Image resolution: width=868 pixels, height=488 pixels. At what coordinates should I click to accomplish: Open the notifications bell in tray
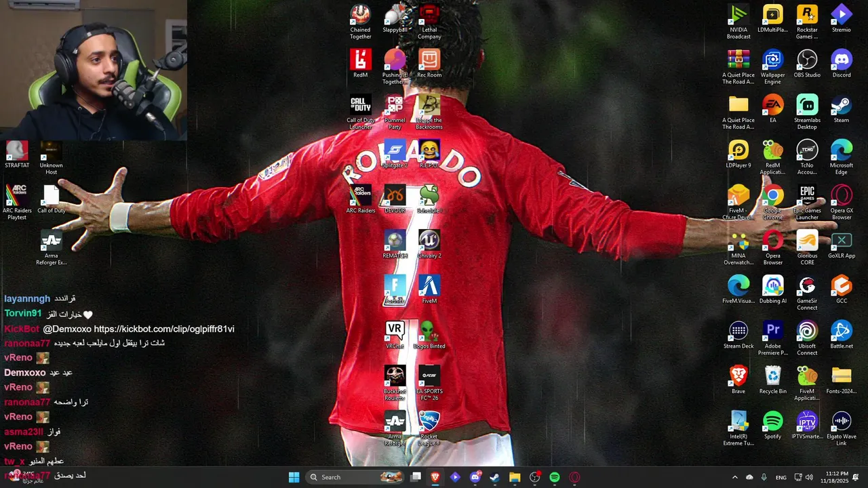(856, 477)
